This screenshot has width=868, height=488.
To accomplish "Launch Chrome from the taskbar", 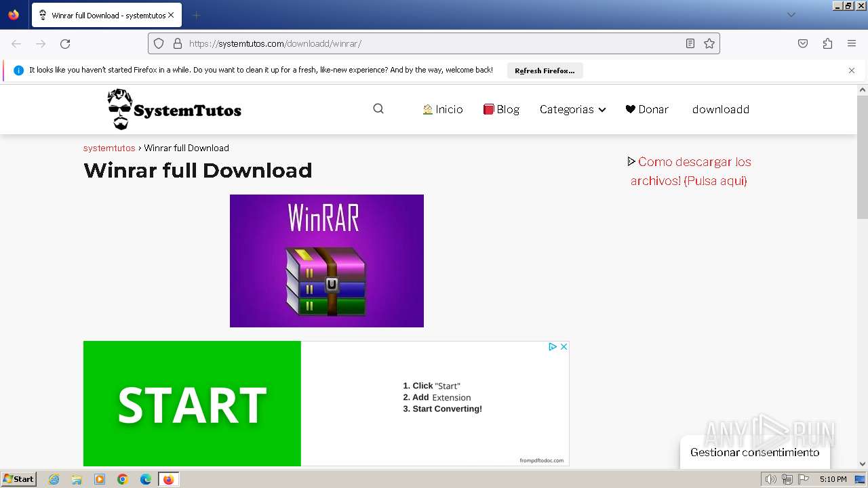I will (123, 479).
